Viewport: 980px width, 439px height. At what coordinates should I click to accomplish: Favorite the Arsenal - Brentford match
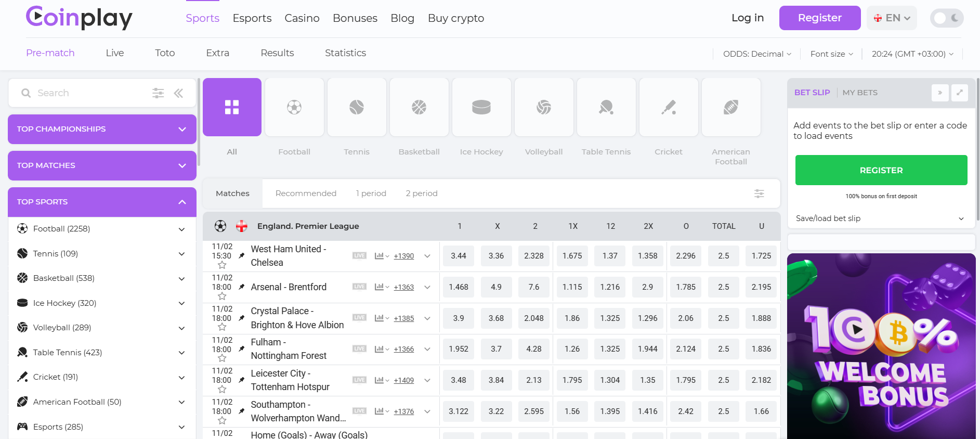[x=222, y=296]
